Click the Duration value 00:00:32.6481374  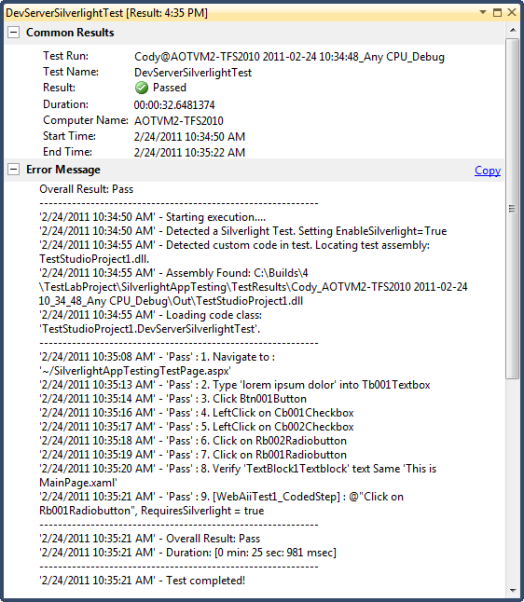coord(174,105)
